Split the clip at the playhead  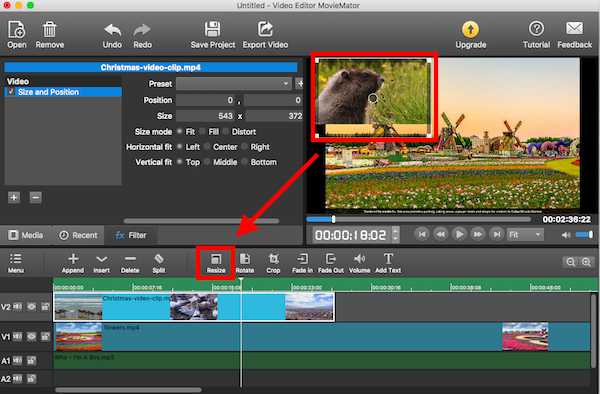159,263
